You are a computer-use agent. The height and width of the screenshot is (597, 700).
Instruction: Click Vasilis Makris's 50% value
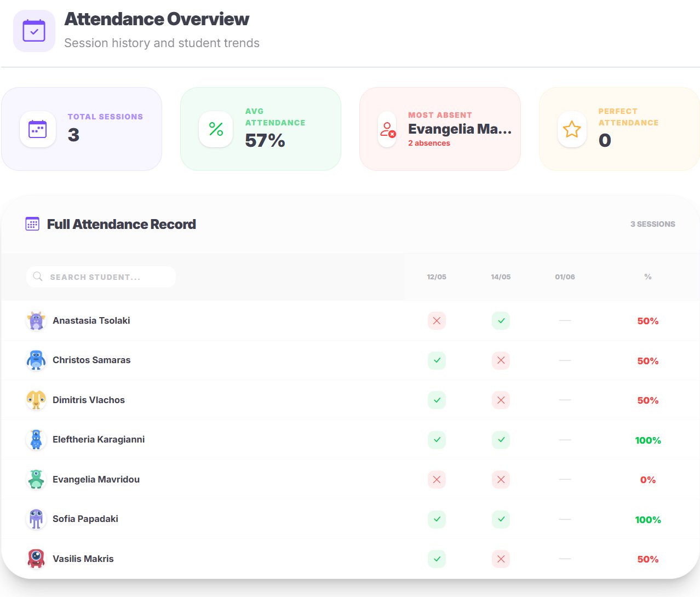point(648,559)
